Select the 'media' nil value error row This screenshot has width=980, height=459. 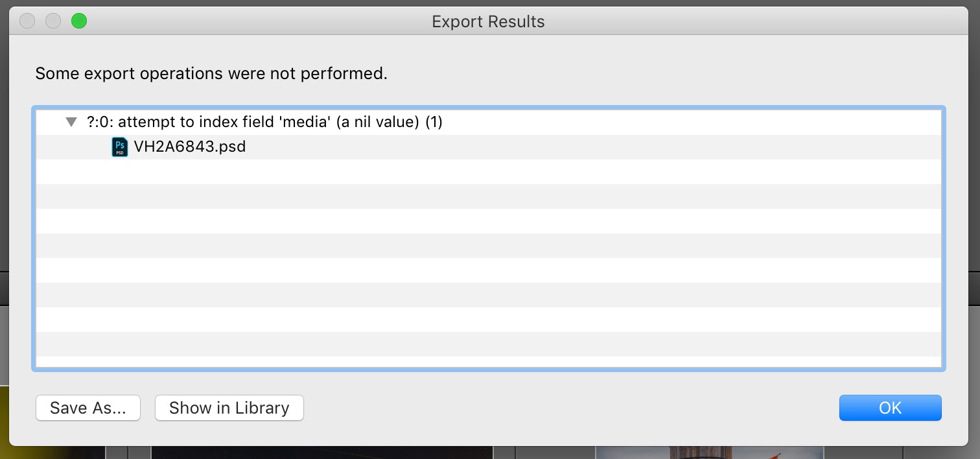(489, 122)
